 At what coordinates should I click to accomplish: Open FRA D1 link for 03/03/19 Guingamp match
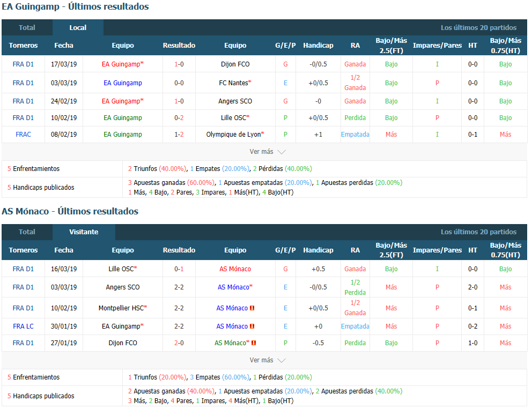click(23, 83)
